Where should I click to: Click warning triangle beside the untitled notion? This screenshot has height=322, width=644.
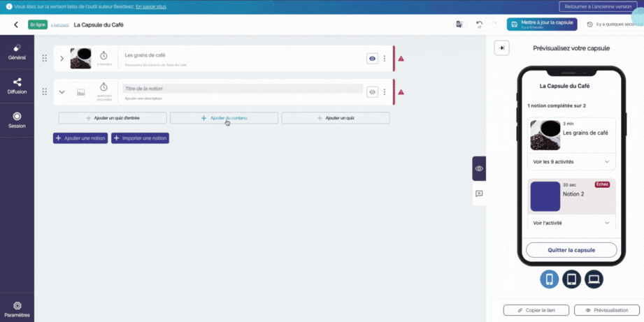[x=401, y=92]
